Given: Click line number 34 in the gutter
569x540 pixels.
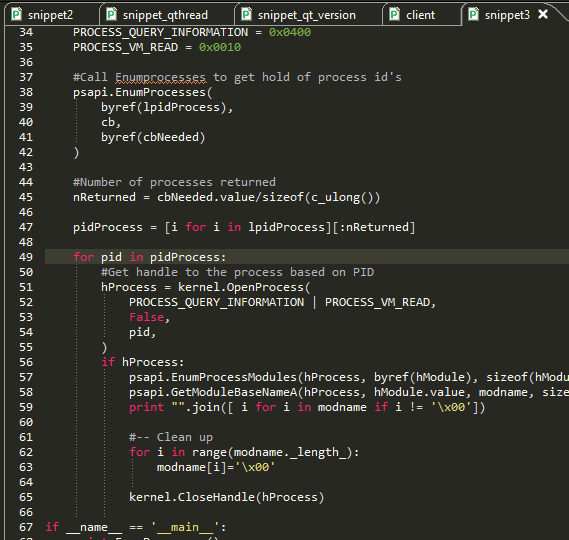Looking at the screenshot, I should click(x=26, y=32).
